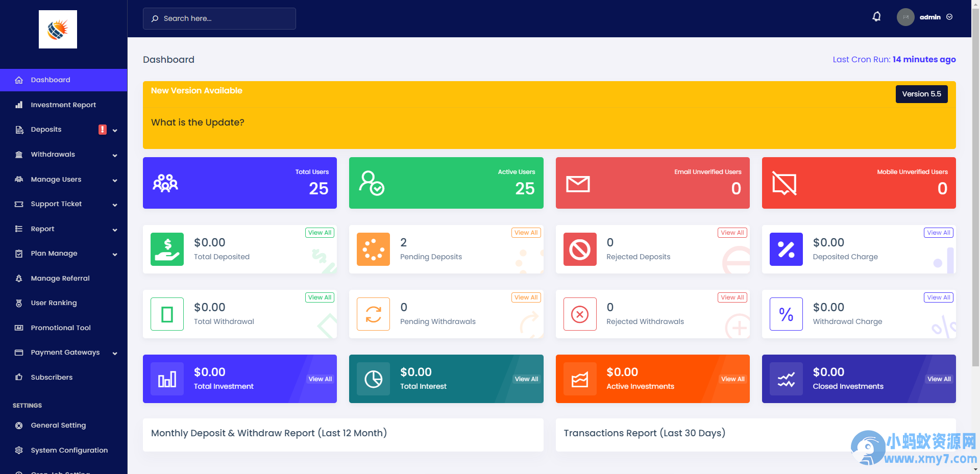Click the site logo in sidebar

click(x=58, y=30)
